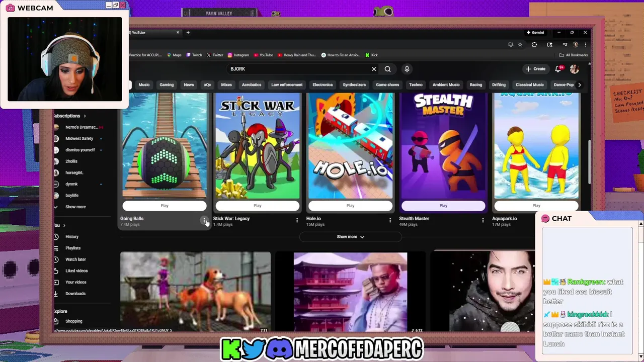Select the Acrobatics category chip

(252, 85)
